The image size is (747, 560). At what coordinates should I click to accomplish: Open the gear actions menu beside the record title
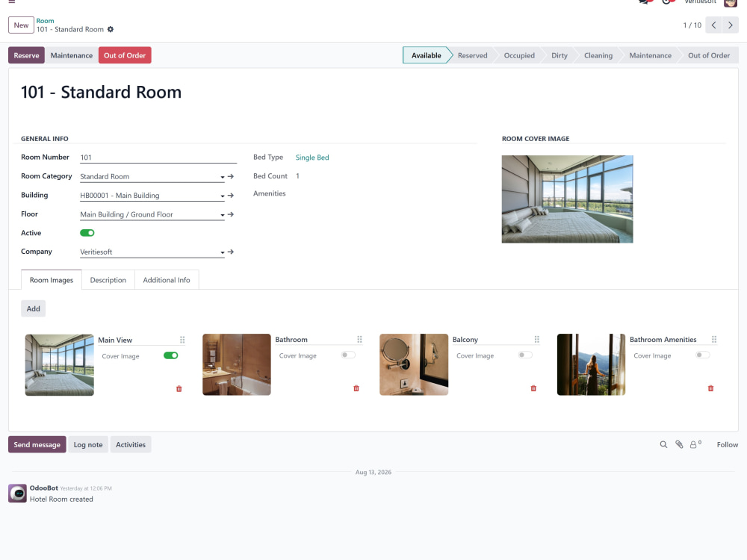click(111, 30)
